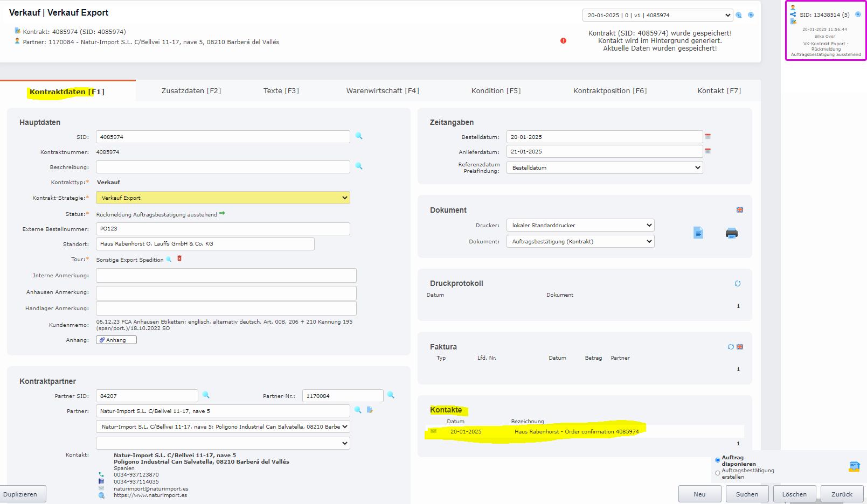The width and height of the screenshot is (867, 504).
Task: Select the Auftragsbestätigung erstellen radio option
Action: coord(717,473)
